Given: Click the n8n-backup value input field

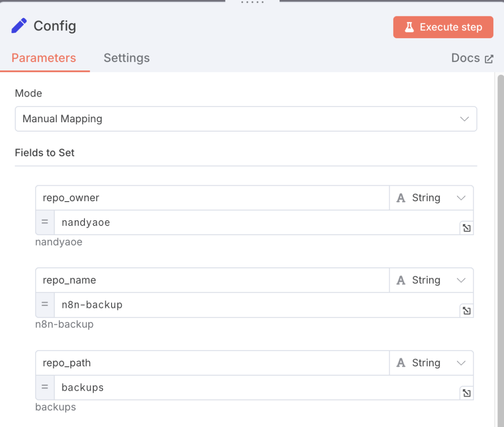Looking at the screenshot, I should pos(257,305).
